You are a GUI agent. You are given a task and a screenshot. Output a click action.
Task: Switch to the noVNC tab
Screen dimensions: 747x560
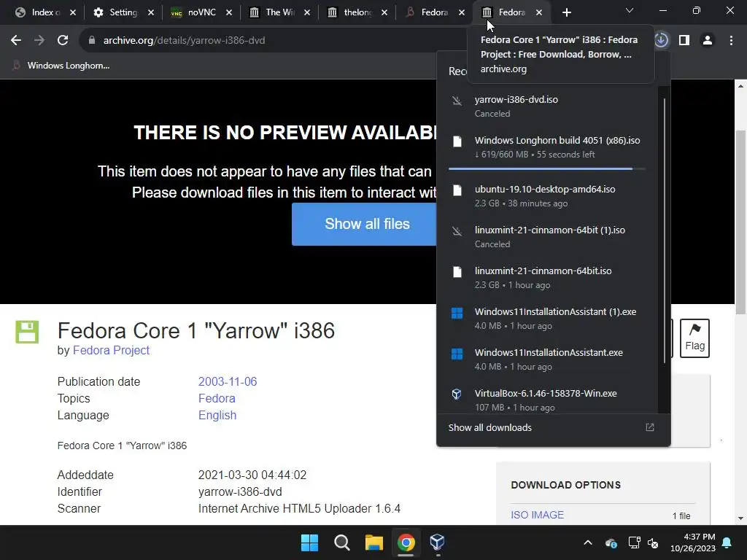point(195,12)
